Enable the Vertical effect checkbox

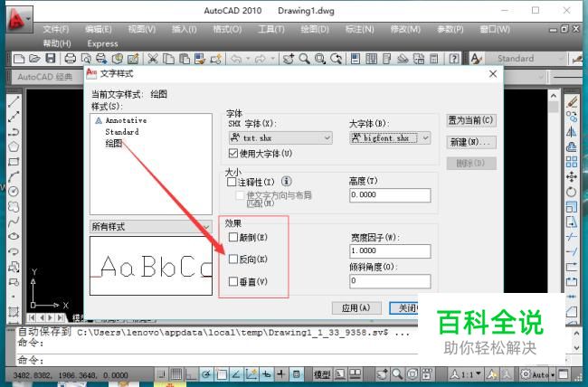click(233, 281)
